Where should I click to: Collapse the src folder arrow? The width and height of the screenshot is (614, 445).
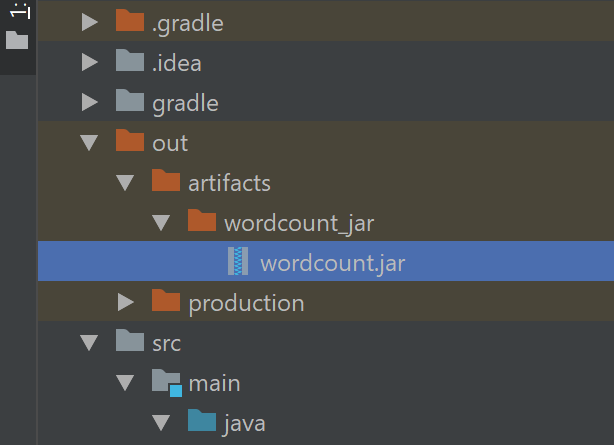point(89,343)
